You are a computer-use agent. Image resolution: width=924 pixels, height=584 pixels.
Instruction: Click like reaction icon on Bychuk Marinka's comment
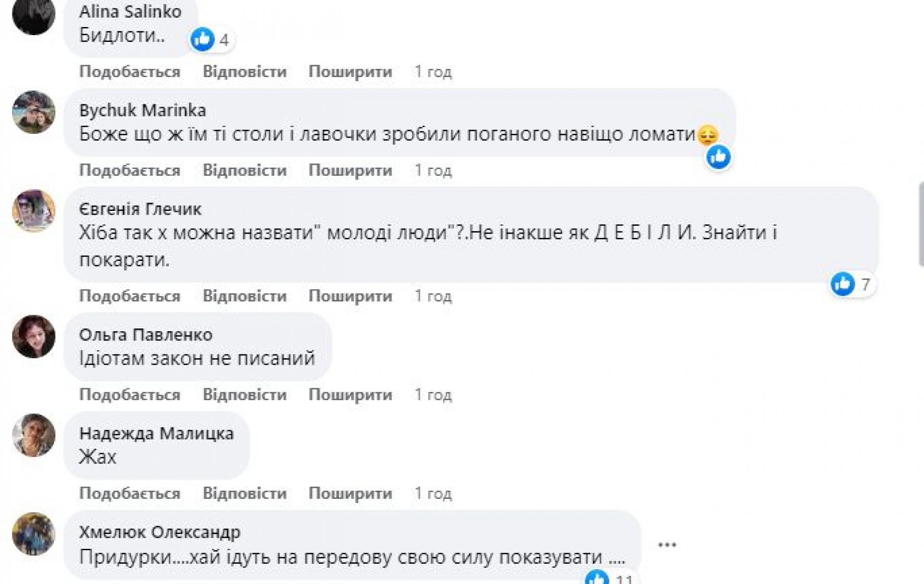(x=718, y=157)
